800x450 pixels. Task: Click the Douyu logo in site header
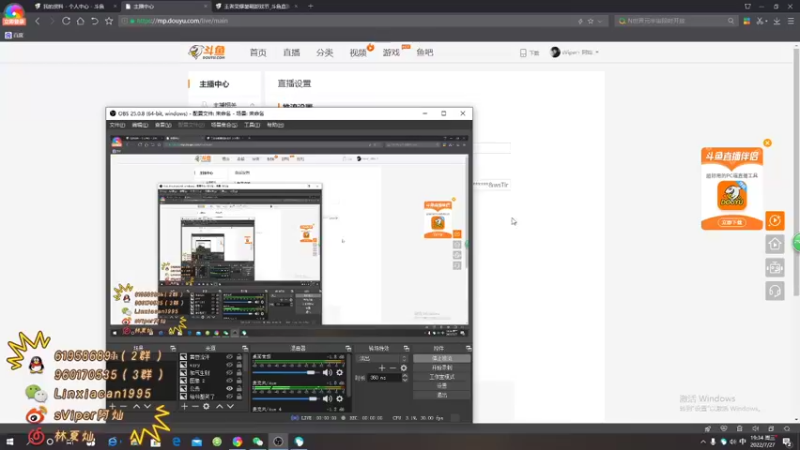click(207, 52)
